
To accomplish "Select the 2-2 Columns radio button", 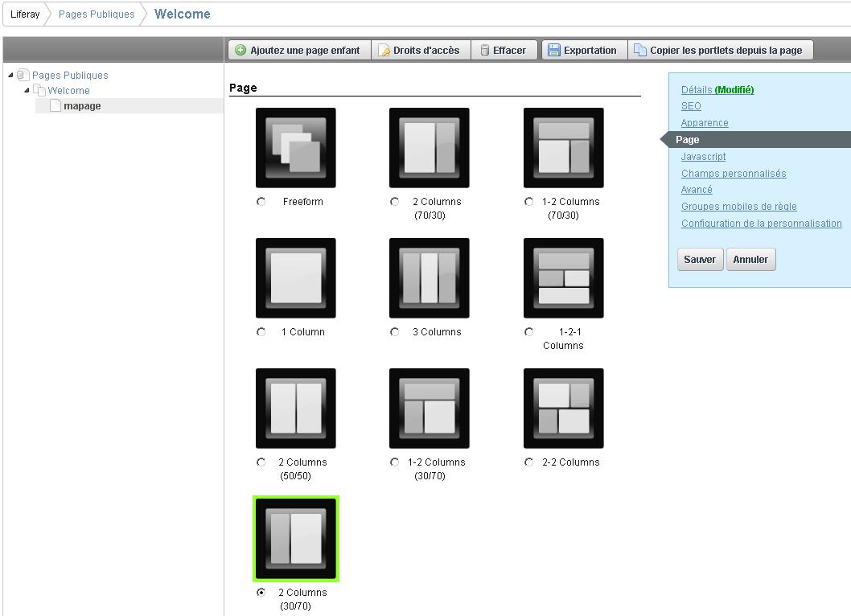I will [528, 462].
